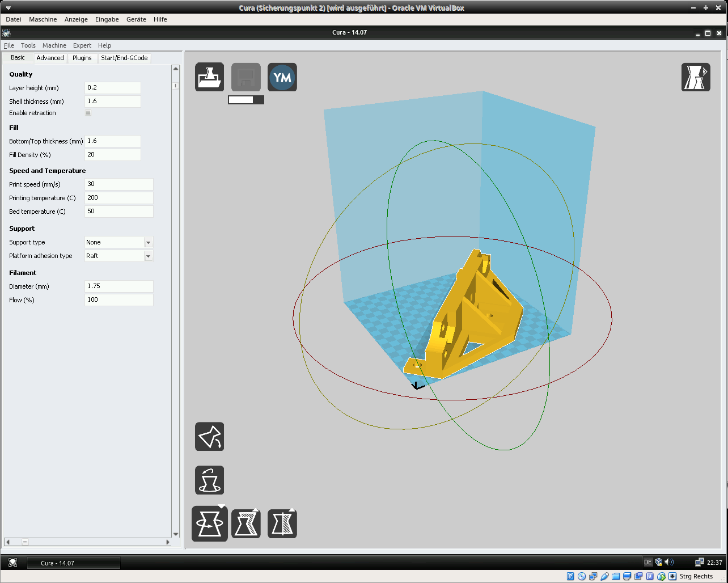Open the Start/End-GCode tab
This screenshot has height=583, width=728.
click(x=124, y=58)
